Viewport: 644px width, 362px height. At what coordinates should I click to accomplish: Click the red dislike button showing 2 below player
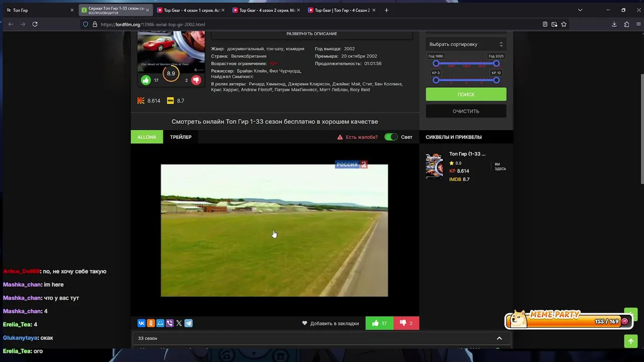pyautogui.click(x=406, y=323)
